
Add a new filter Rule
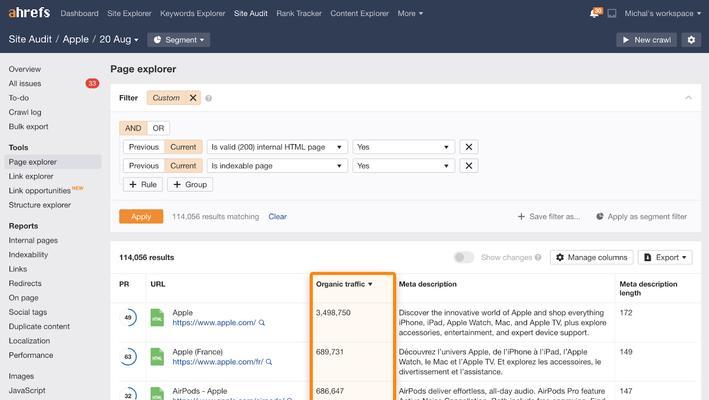pyautogui.click(x=143, y=184)
